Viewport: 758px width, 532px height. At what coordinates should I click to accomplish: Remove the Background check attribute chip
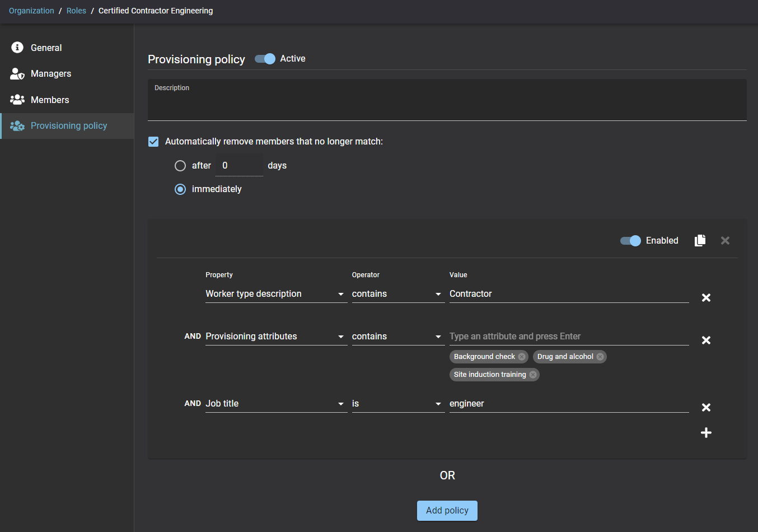(x=522, y=357)
